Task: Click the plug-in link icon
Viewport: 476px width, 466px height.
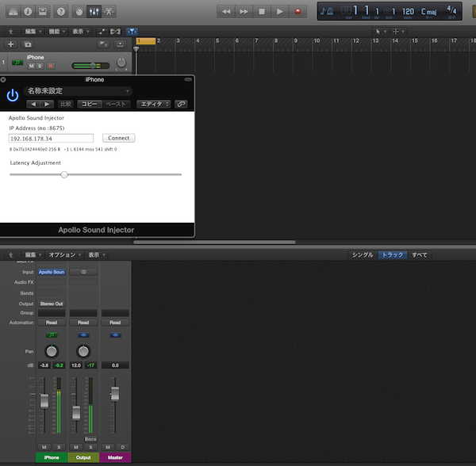Action: (x=181, y=104)
